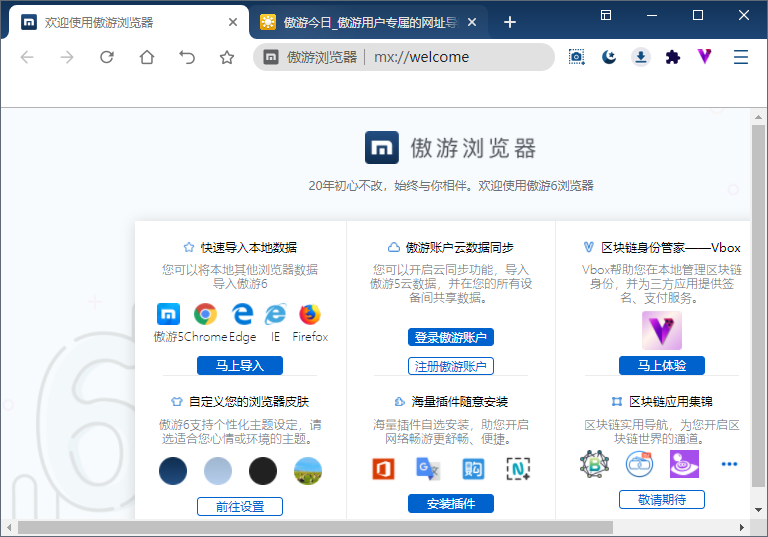This screenshot has height=537, width=768.
Task: Open the Vbox toolbar icon
Action: [x=705, y=57]
